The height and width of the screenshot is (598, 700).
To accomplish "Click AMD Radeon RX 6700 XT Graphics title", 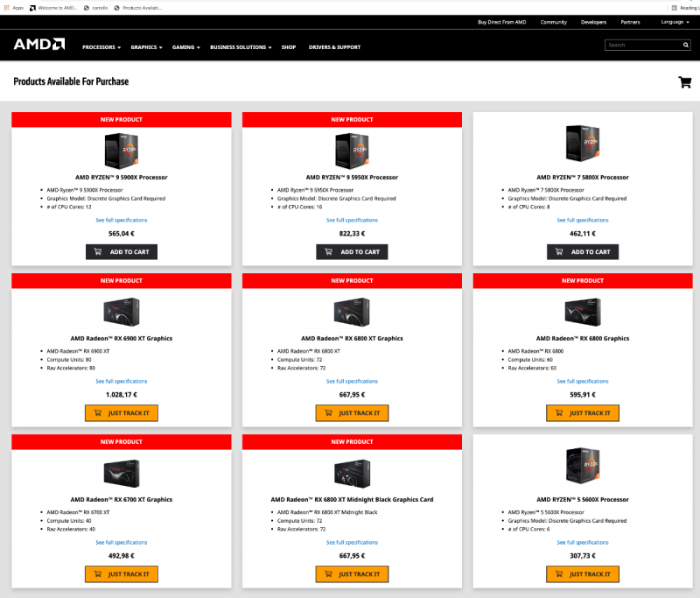I will 122,500.
